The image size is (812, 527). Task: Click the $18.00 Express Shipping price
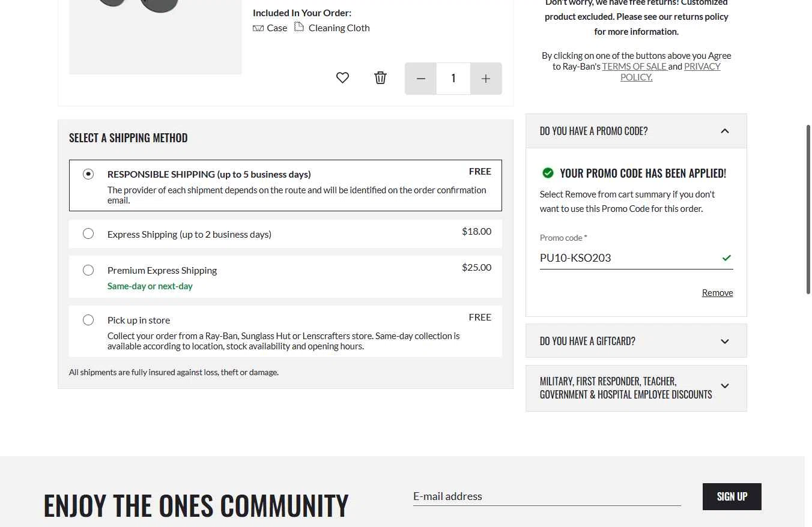(476, 231)
